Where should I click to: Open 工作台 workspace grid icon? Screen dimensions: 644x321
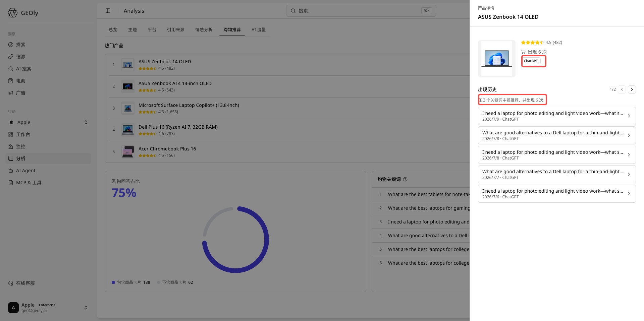[x=11, y=134]
